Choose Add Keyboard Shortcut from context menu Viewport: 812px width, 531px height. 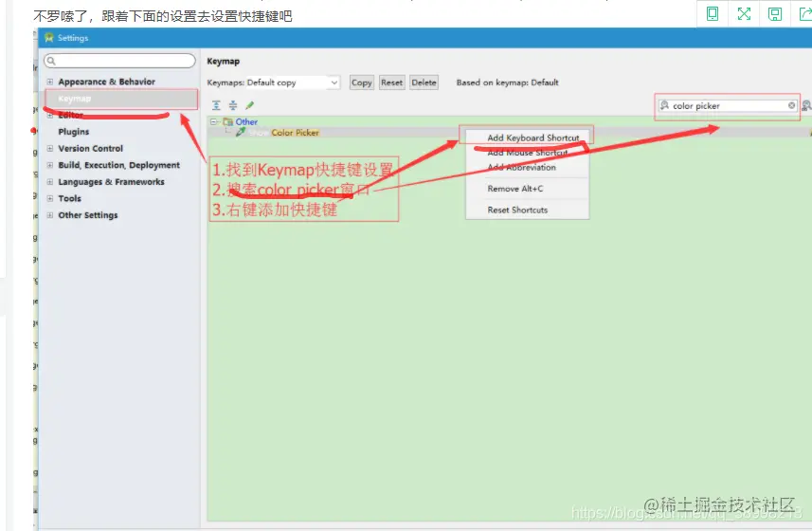coord(532,137)
